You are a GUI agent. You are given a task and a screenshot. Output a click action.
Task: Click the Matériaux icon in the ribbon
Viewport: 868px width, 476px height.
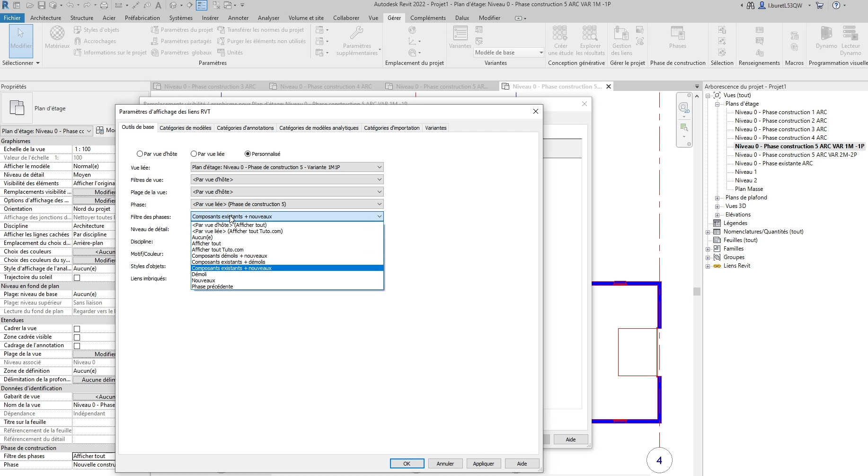[57, 34]
